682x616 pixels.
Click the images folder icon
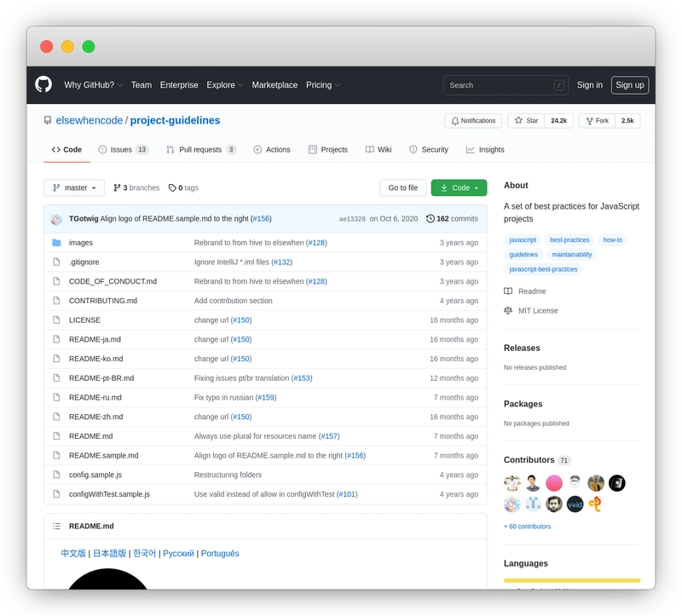(56, 243)
